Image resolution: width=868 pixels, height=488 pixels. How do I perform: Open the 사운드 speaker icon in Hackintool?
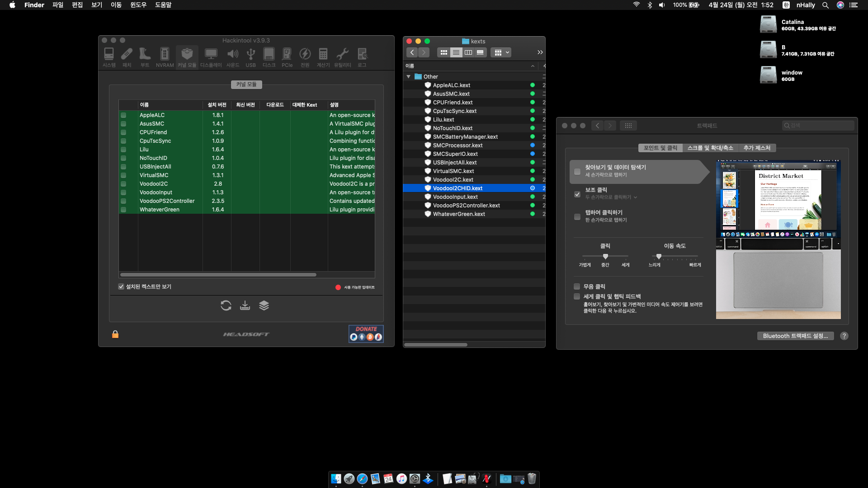pyautogui.click(x=233, y=57)
